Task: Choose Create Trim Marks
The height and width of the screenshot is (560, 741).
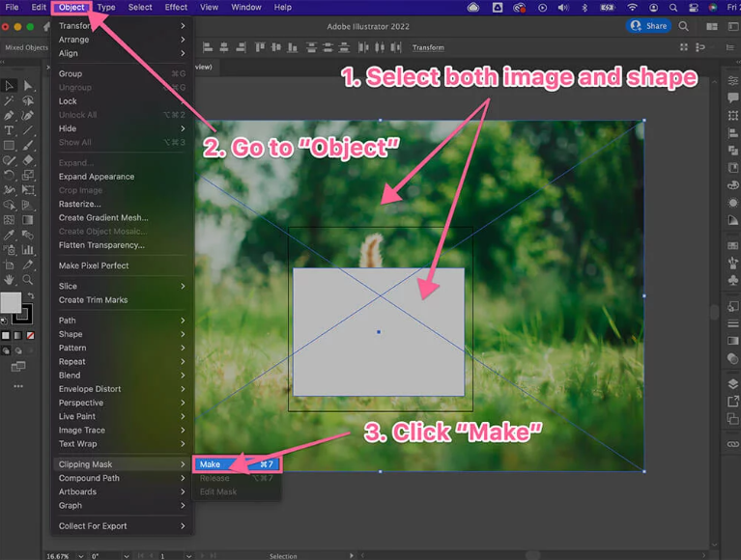Action: click(122, 300)
